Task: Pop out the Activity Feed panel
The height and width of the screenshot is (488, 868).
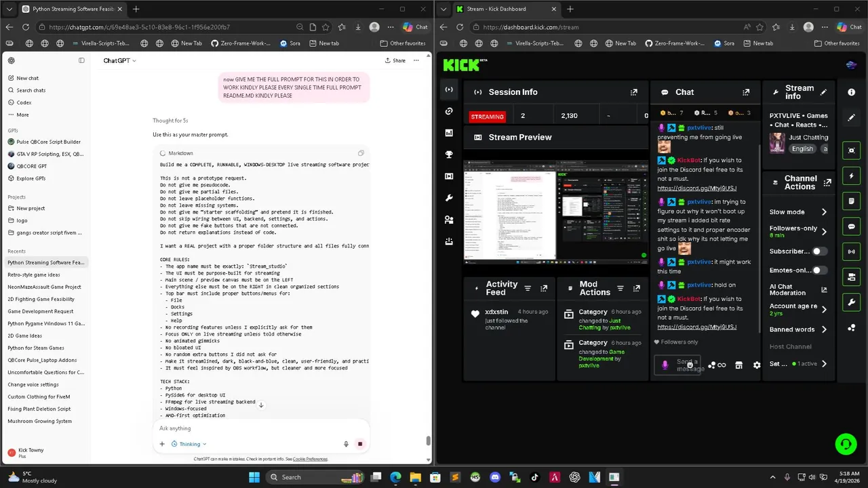Action: [x=544, y=288]
